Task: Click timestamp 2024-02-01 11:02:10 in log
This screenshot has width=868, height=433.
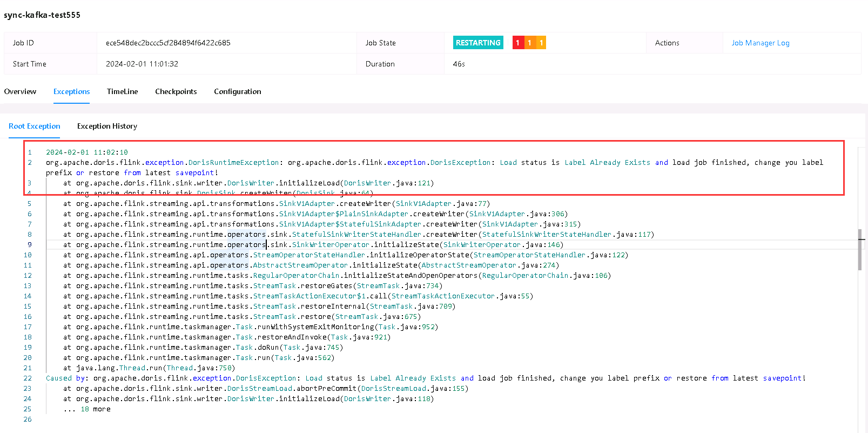Action: (87, 152)
